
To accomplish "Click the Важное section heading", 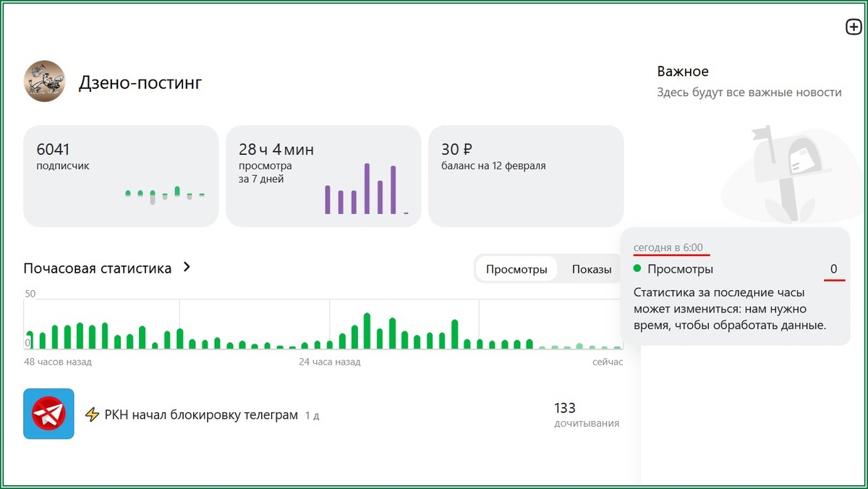I will coord(683,72).
